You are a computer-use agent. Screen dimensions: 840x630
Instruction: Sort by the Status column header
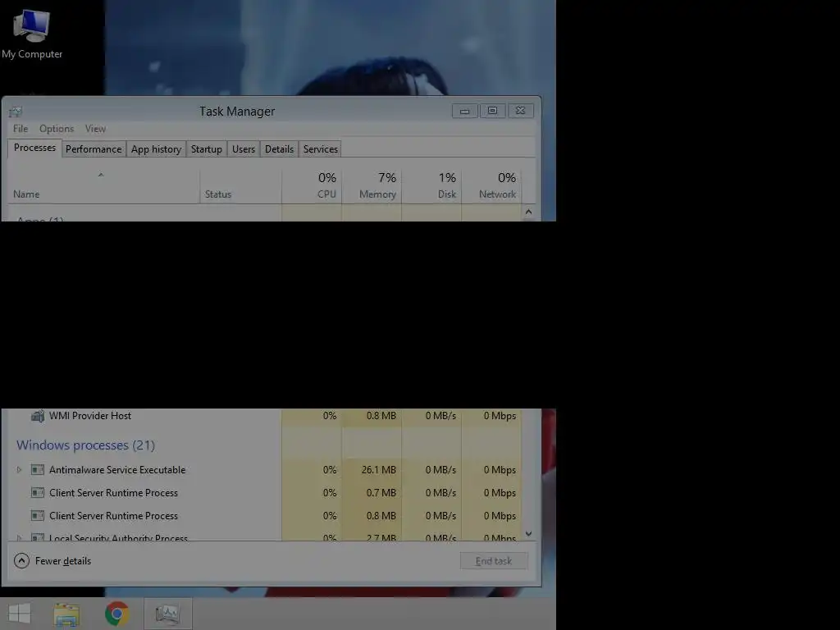240,186
